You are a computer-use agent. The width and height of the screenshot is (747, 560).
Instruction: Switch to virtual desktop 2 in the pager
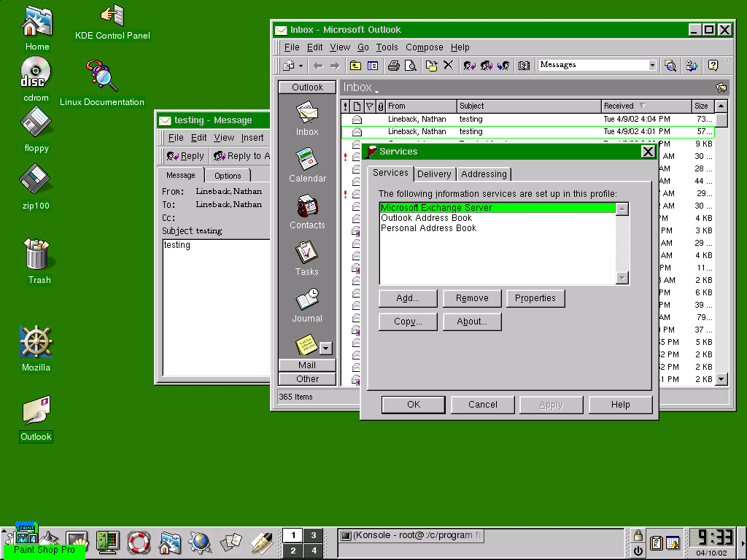(x=293, y=551)
